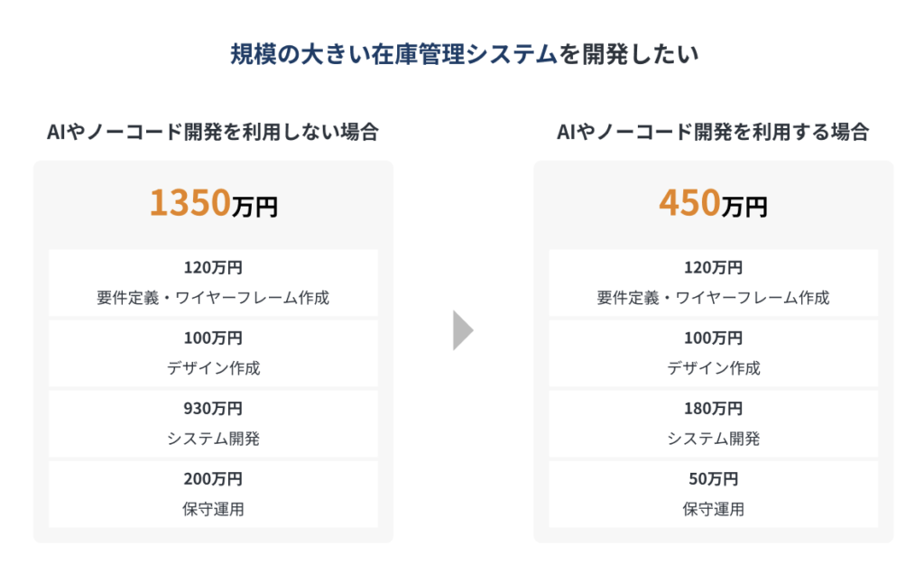Screen dimensions: 924x583
Task: Click the orange 450万円 total price
Action: click(x=713, y=204)
